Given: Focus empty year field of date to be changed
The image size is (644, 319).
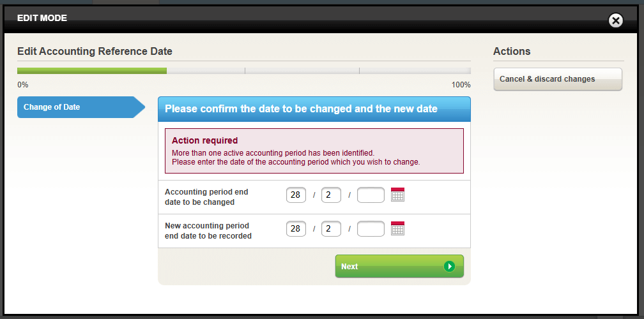Looking at the screenshot, I should click(371, 195).
